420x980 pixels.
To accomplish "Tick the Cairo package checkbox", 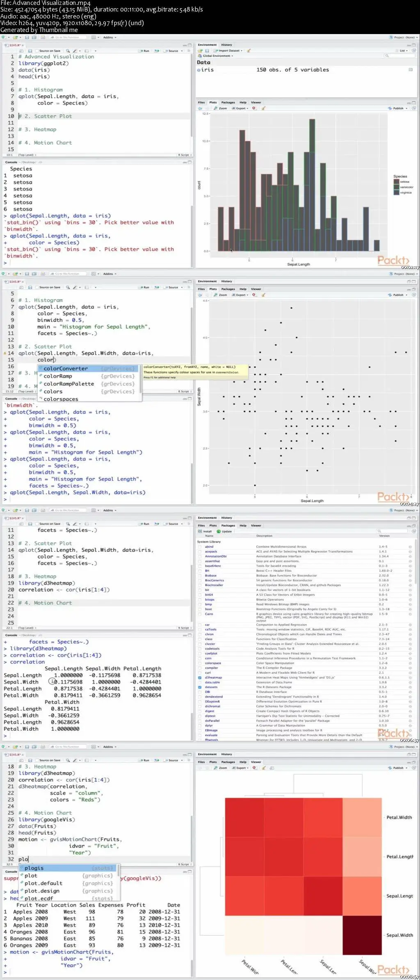I will point(200,614).
